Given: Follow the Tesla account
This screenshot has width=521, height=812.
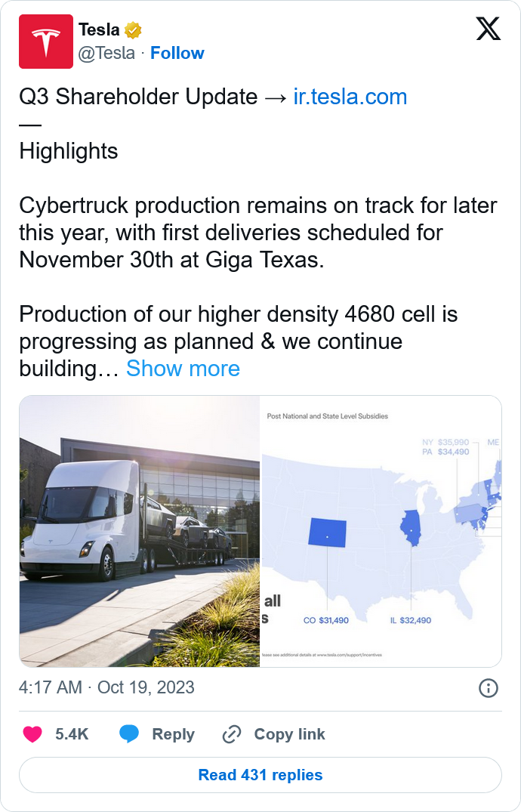Looking at the screenshot, I should 177,53.
